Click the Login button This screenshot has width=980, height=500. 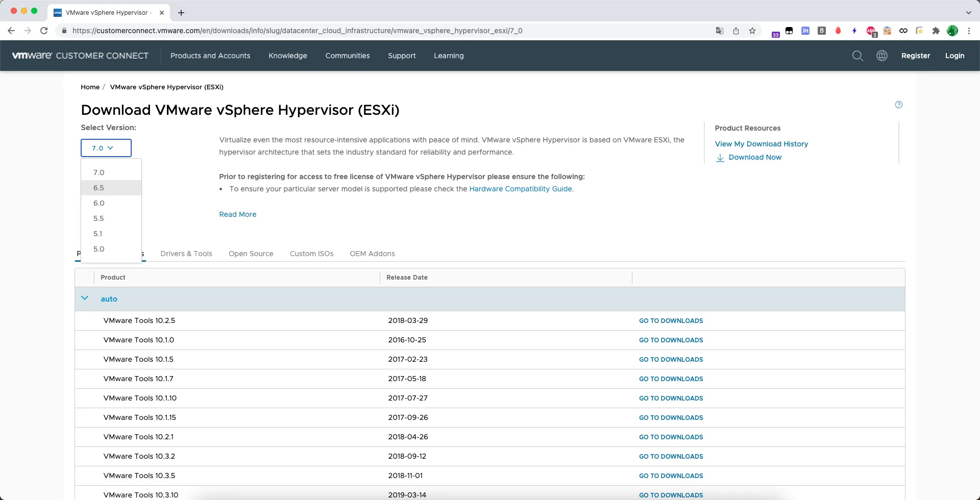pyautogui.click(x=954, y=56)
